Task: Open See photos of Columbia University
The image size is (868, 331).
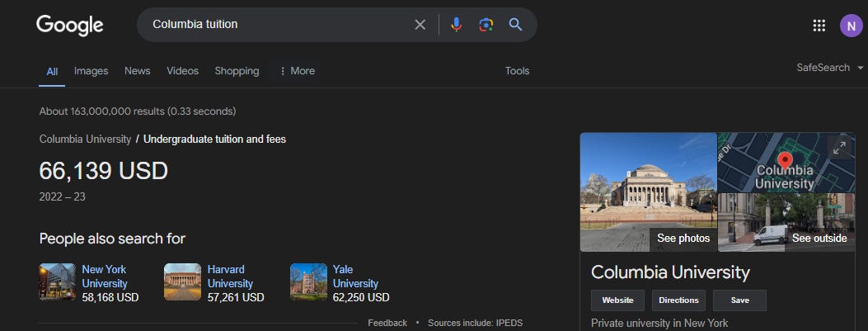Action: (683, 239)
